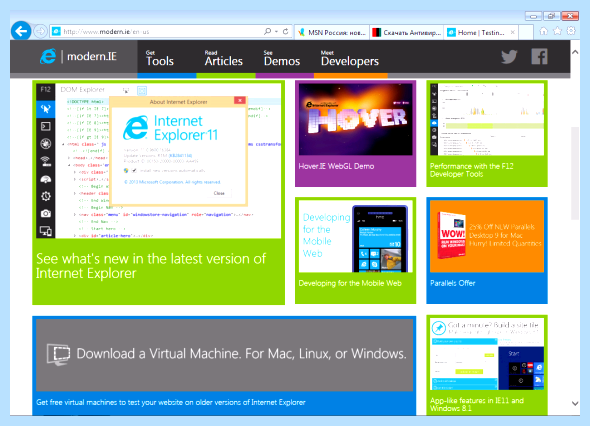Screen dimensions: 590x426
Task: Click the red X of About Internet Explorer
Action: [x=240, y=100]
